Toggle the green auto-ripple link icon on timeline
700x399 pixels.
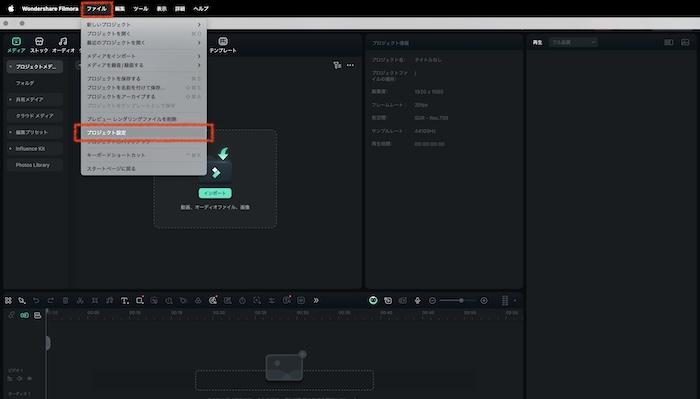pos(25,316)
